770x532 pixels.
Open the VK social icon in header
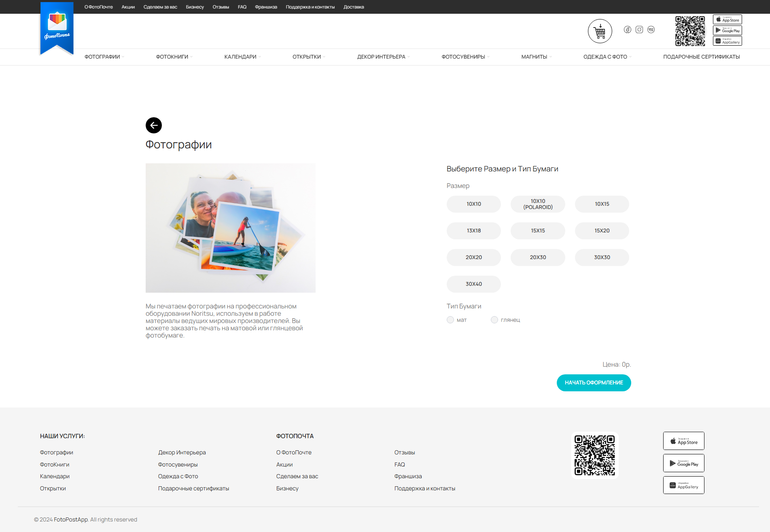coord(651,30)
